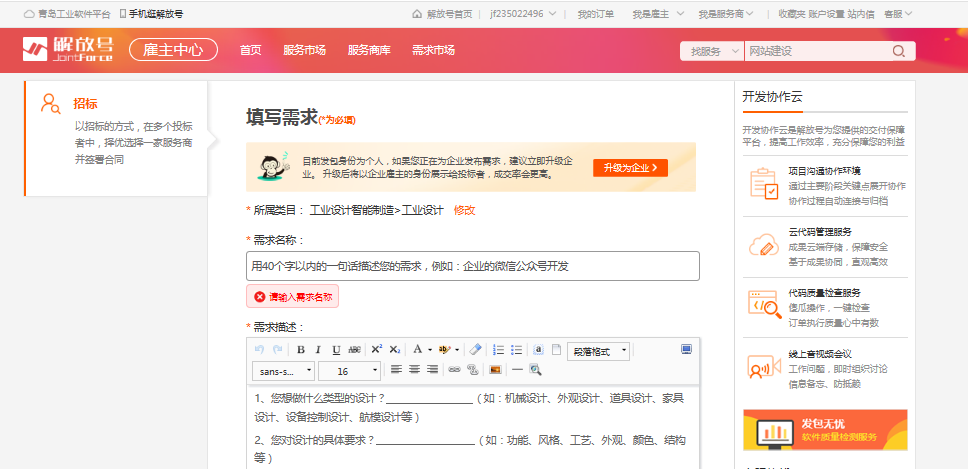Open the font color picker arrow
Screen dimensions: 968x469
pos(430,350)
